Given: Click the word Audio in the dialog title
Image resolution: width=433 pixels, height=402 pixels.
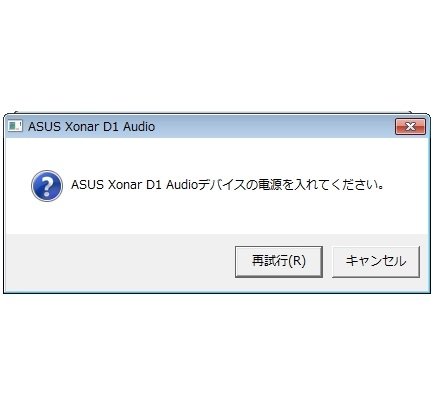Looking at the screenshot, I should [x=139, y=127].
